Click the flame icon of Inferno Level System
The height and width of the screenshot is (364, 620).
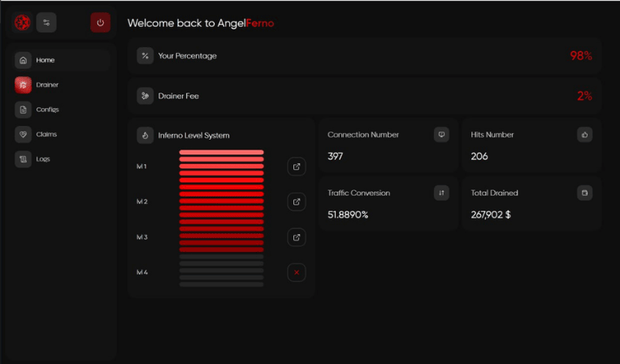pyautogui.click(x=145, y=135)
